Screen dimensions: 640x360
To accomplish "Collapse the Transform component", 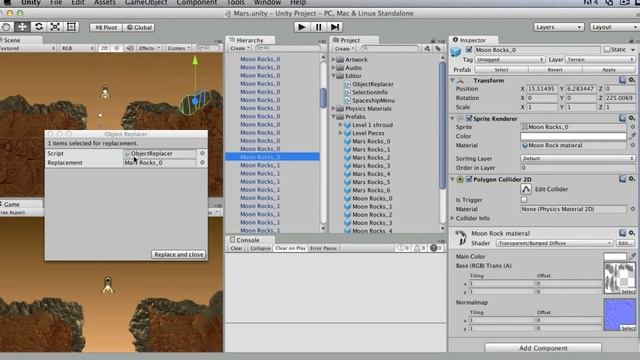I will pos(452,80).
